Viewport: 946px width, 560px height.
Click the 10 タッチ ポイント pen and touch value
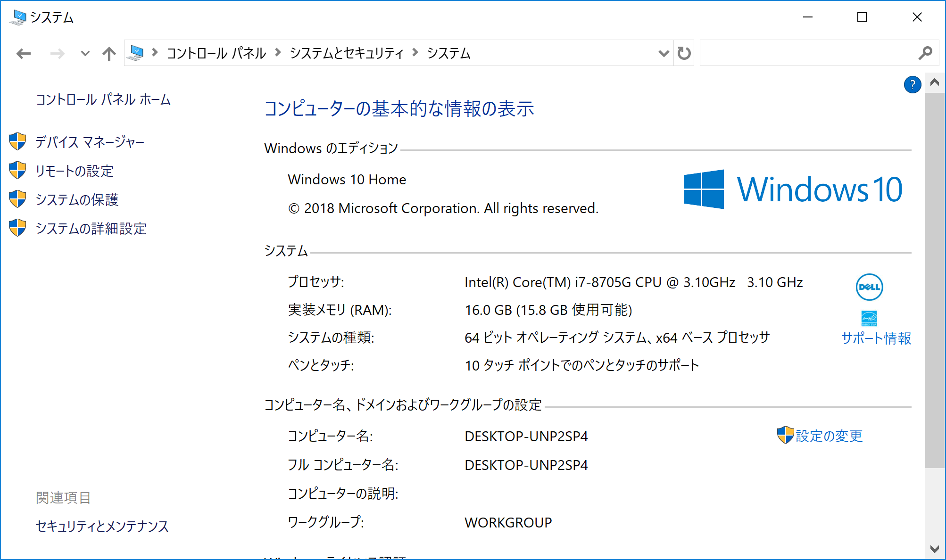582,365
